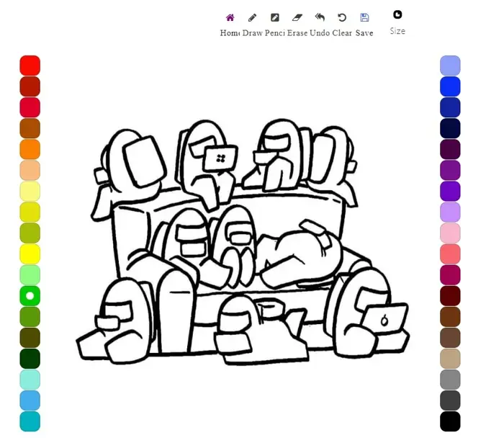Choose the bright blue swatch
Image resolution: width=504 pixels, height=448 pixels.
tap(450, 86)
